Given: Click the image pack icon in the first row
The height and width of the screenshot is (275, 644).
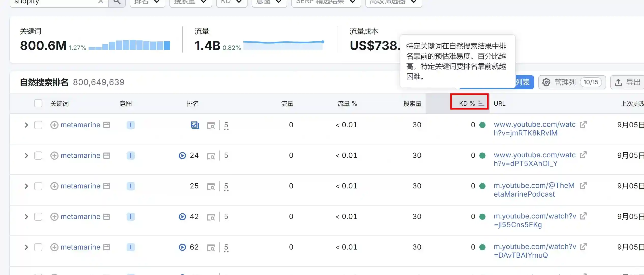Looking at the screenshot, I should (195, 125).
